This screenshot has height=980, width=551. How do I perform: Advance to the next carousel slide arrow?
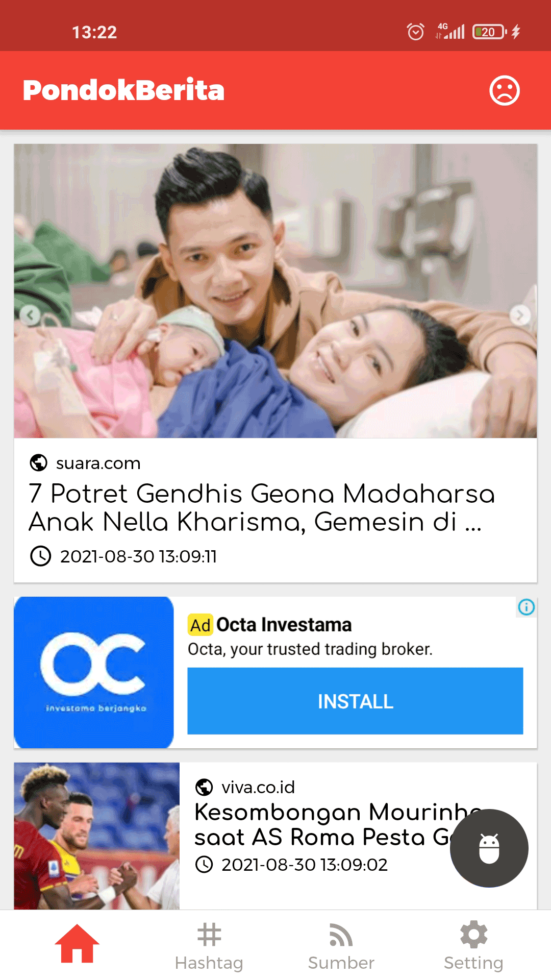(520, 315)
